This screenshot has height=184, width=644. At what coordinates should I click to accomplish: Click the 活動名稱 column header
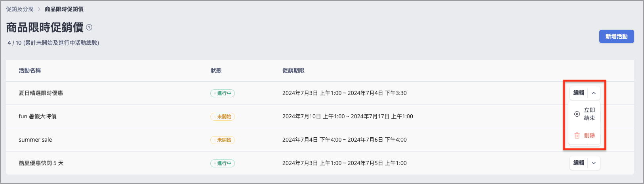[x=30, y=70]
